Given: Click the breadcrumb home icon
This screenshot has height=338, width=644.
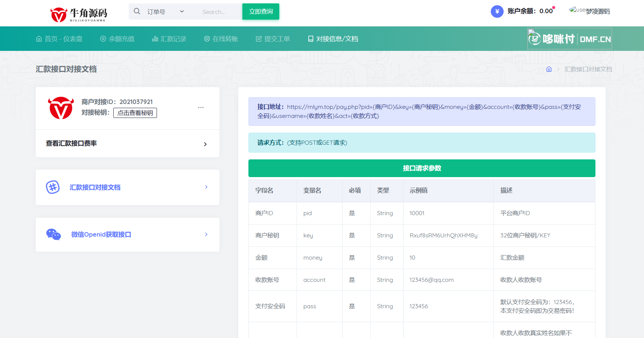Looking at the screenshot, I should 549,69.
